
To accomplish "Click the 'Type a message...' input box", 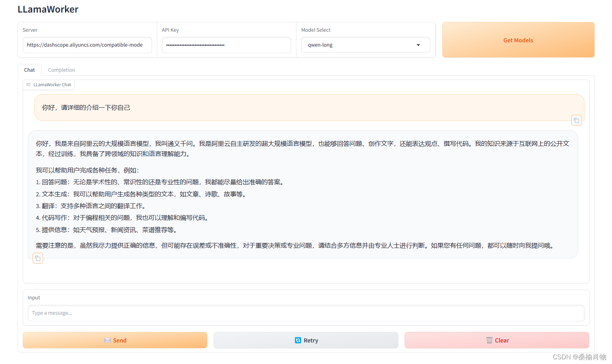I will tap(306, 313).
